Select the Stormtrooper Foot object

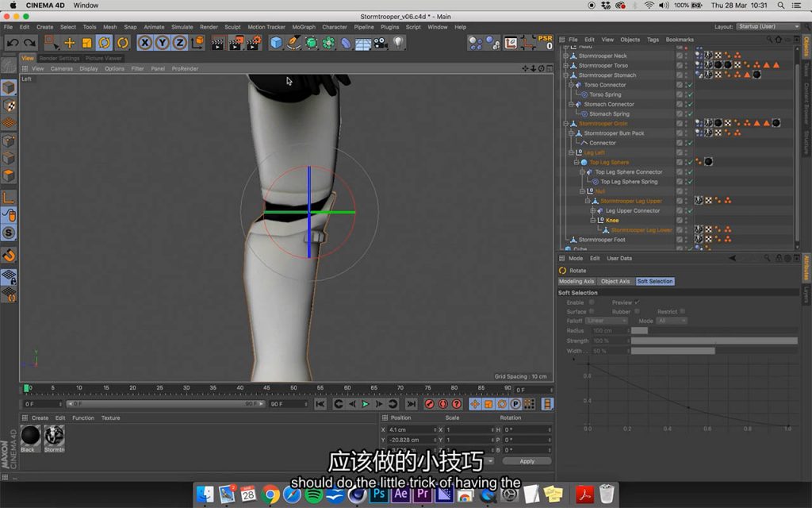tap(602, 240)
